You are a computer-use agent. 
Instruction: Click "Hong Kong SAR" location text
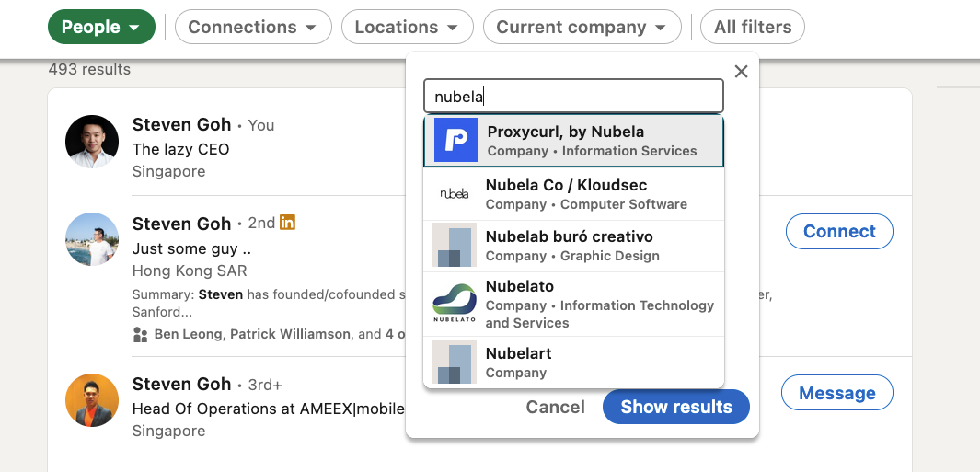[x=190, y=271]
